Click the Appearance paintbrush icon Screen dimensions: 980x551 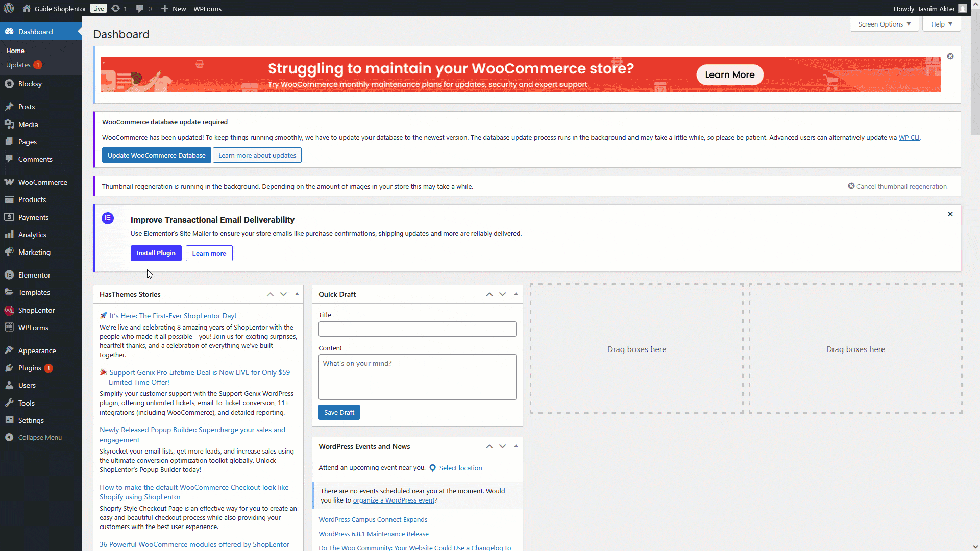click(9, 350)
